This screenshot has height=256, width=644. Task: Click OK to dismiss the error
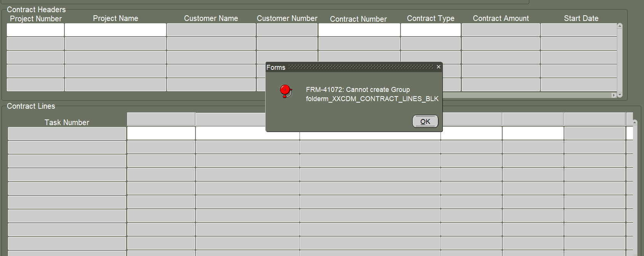[425, 121]
